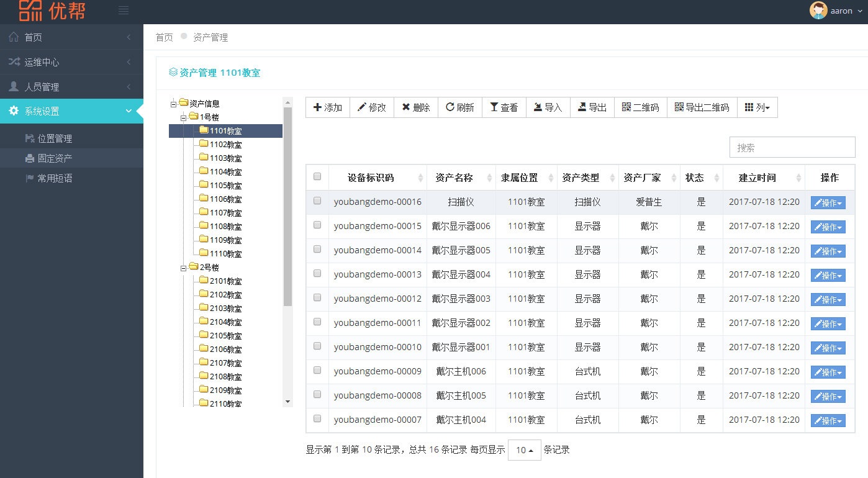The image size is (868, 478).
Task: Refresh the asset list with 刷新
Action: click(460, 107)
